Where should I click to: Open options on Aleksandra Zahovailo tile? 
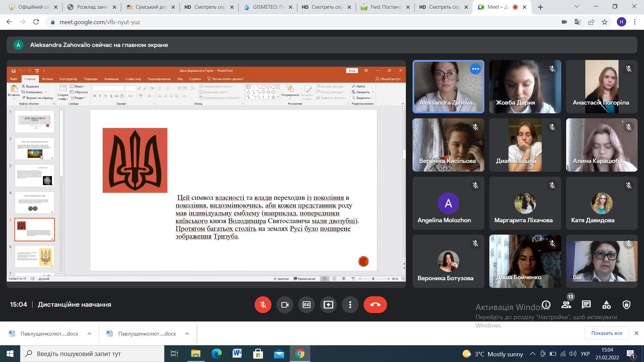pyautogui.click(x=475, y=69)
